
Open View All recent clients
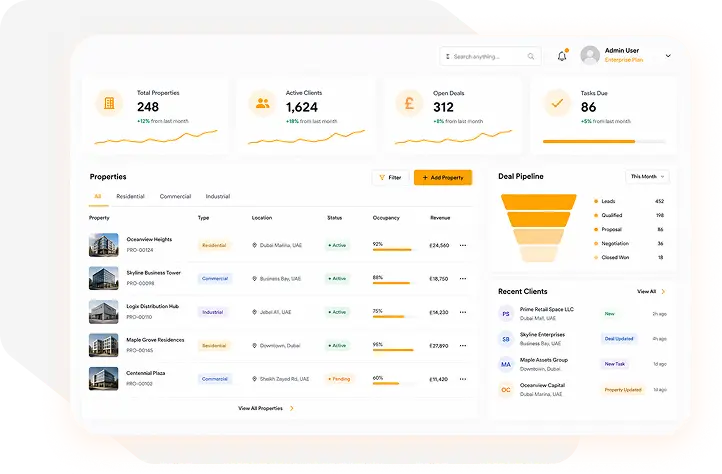[646, 292]
